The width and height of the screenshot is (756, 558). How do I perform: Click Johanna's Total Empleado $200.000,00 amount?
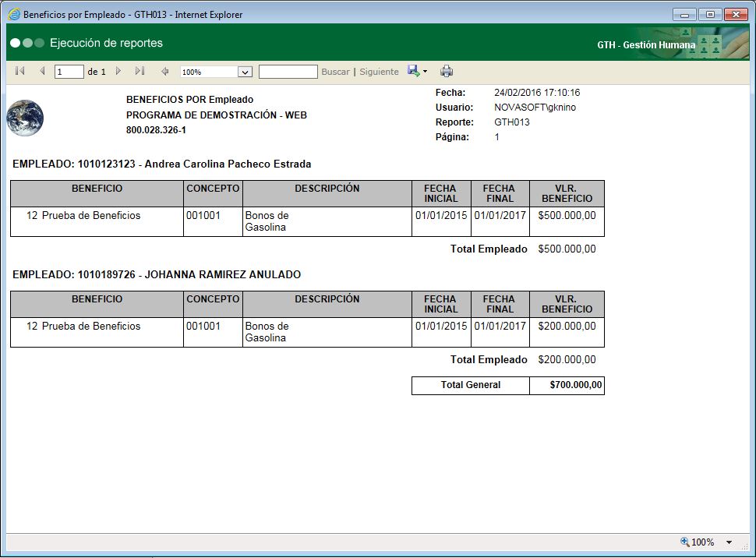pos(567,359)
